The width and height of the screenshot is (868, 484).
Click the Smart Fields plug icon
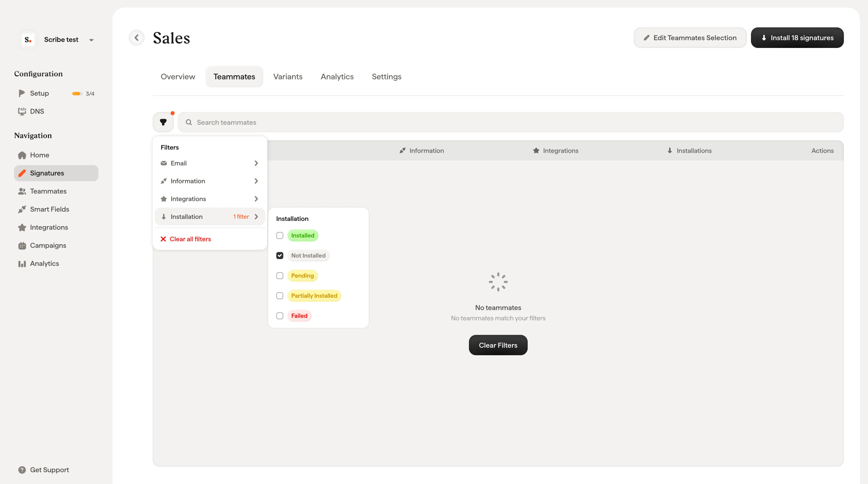point(22,210)
